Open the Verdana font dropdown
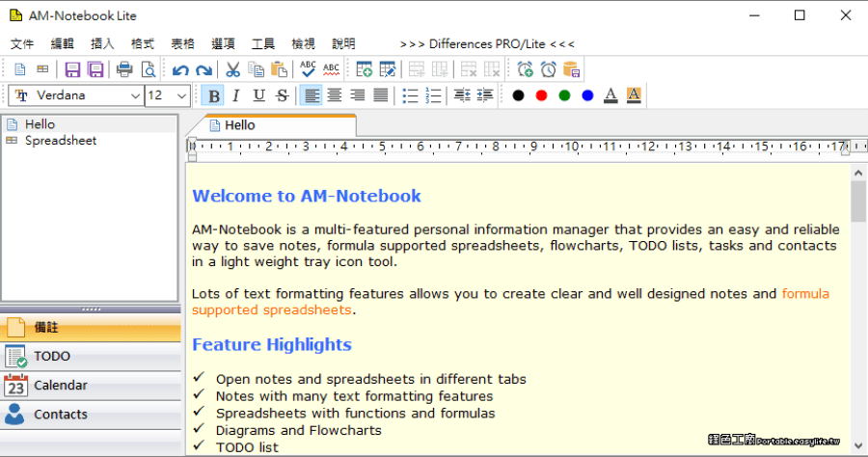The image size is (868, 457). [x=135, y=96]
